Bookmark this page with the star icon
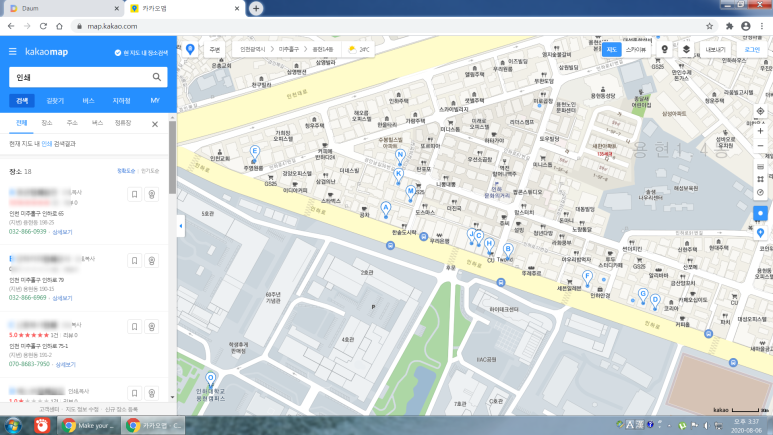Image resolution: width=773 pixels, height=435 pixels. [x=709, y=26]
